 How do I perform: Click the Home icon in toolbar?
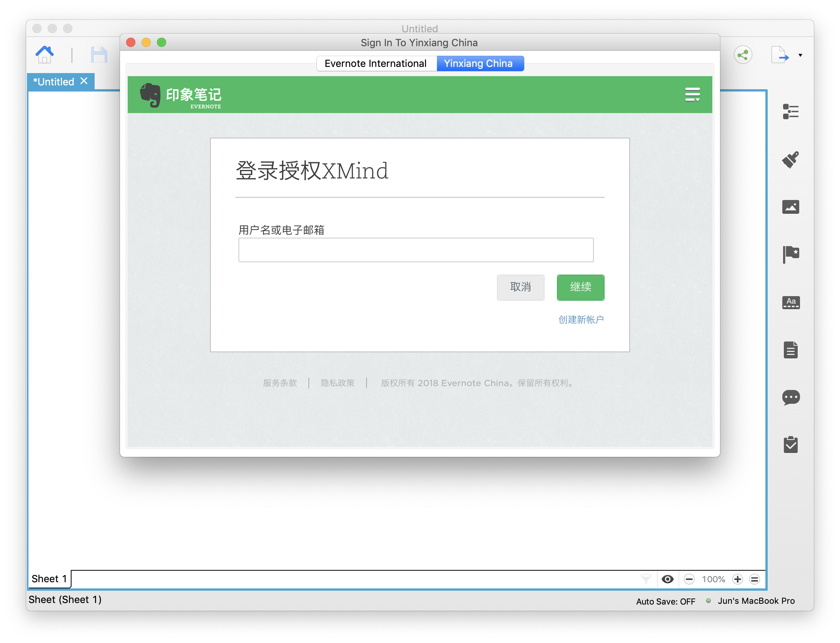point(45,55)
